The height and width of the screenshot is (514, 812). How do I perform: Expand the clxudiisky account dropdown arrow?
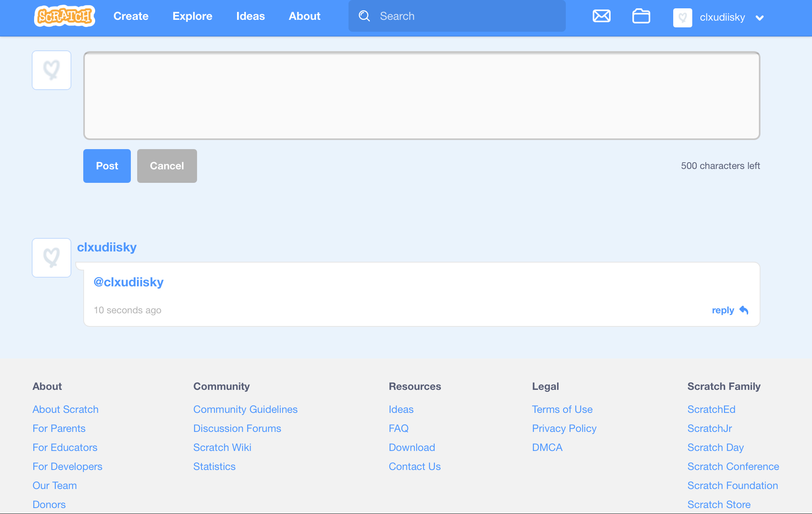coord(760,18)
